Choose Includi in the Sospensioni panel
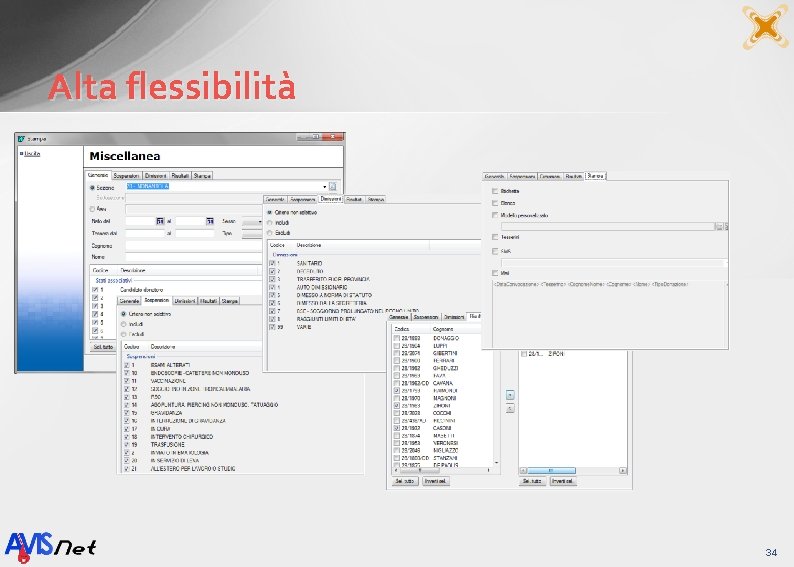The height and width of the screenshot is (567, 794). click(x=124, y=324)
